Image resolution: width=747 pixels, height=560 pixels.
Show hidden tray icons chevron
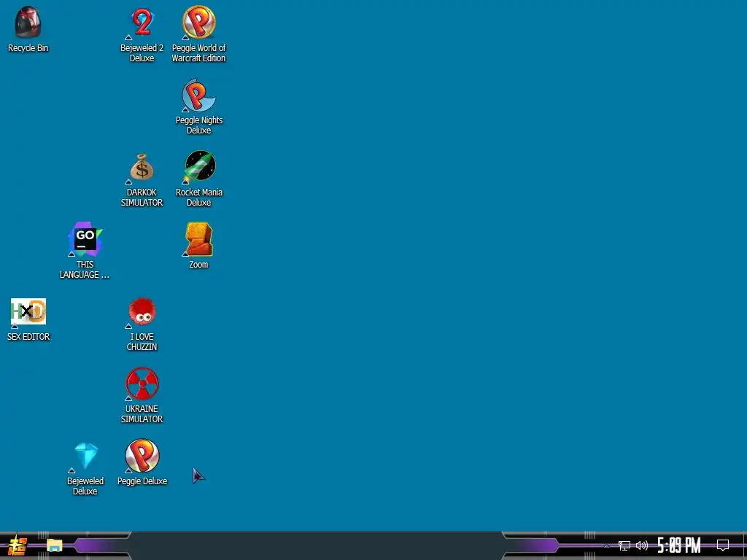(606, 545)
